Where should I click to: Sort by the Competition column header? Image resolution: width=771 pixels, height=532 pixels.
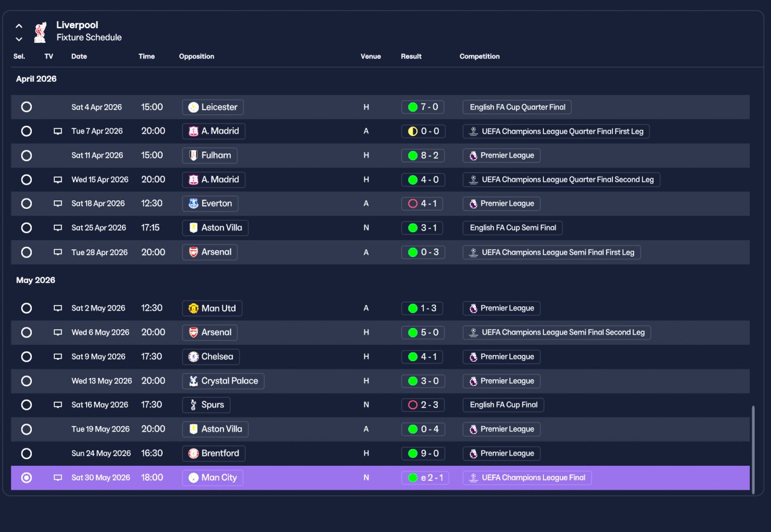479,57
